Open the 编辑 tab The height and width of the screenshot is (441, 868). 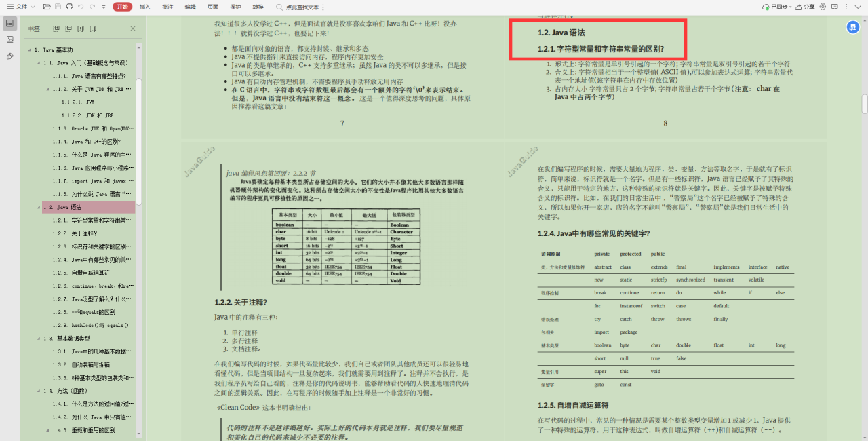(x=190, y=7)
